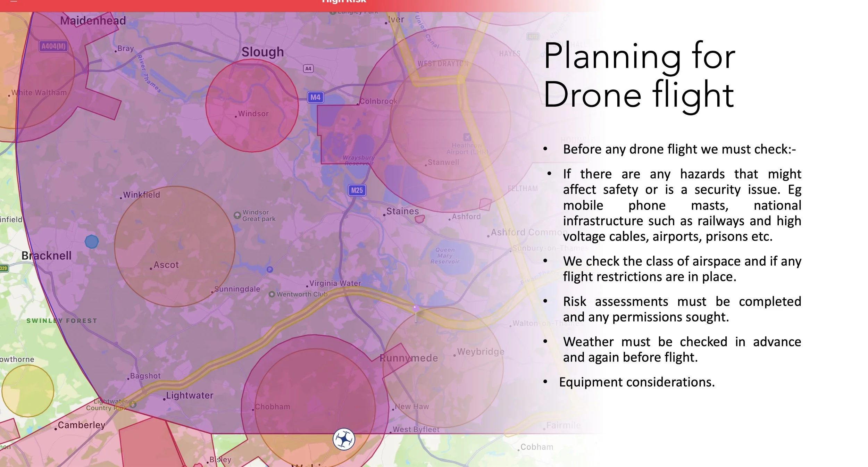Click the Heathrow Airport icon
Screen dimensions: 868x467
(x=467, y=137)
